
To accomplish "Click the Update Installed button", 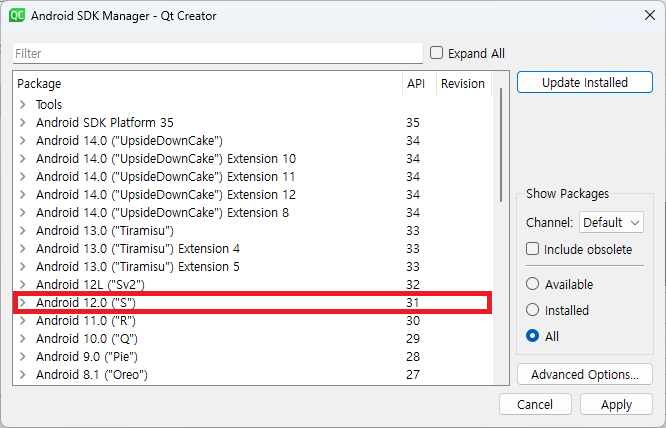I will click(x=585, y=82).
